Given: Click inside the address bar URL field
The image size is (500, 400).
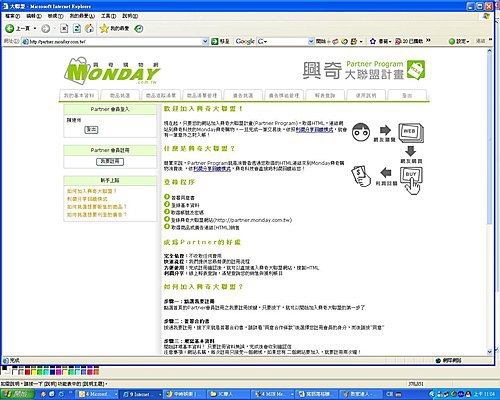Looking at the screenshot, I should tap(115, 42).
